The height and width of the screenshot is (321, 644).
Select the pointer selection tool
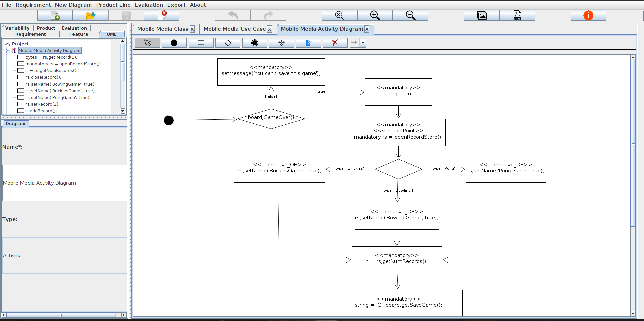[147, 43]
